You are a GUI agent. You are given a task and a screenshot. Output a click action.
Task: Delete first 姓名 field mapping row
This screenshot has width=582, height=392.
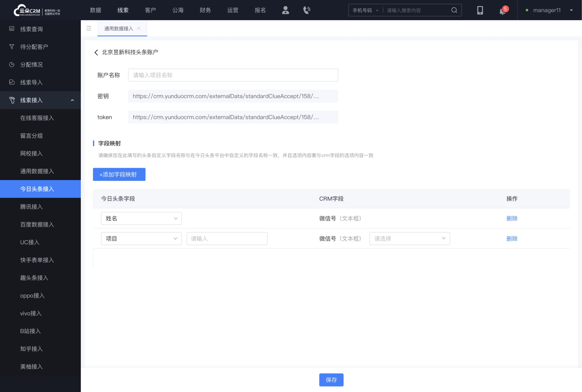point(512,218)
